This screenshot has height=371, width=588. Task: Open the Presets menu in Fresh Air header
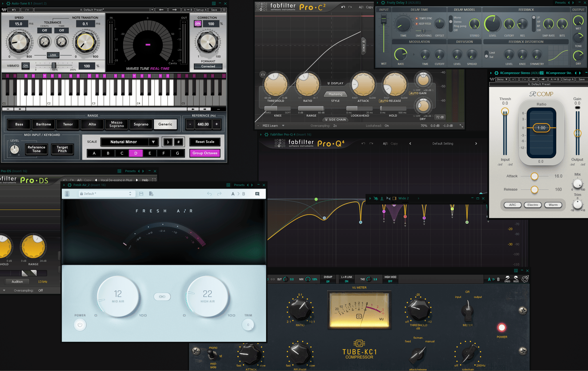239,185
